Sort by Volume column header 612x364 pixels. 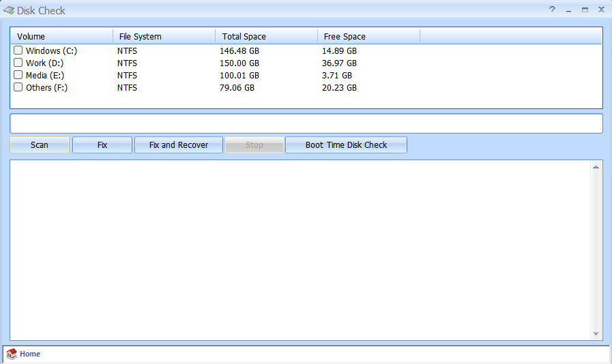coord(61,36)
